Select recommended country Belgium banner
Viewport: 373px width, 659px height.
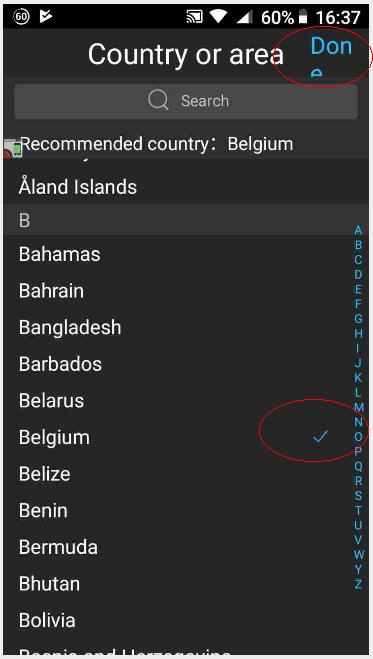tap(186, 144)
